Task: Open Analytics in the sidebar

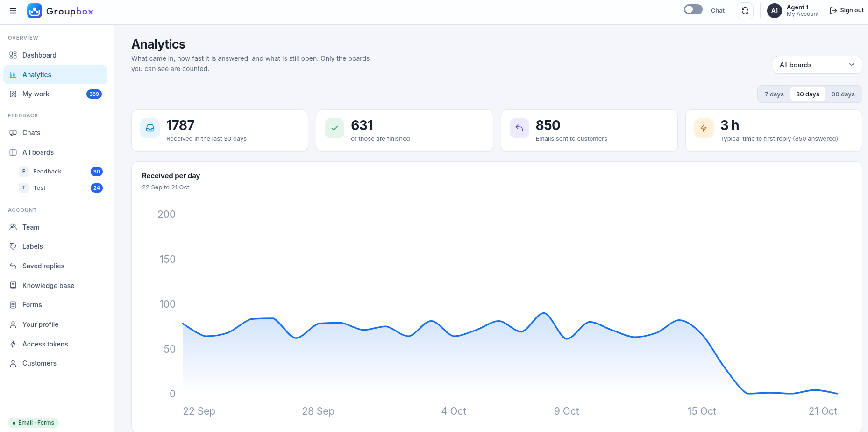Action: tap(55, 75)
